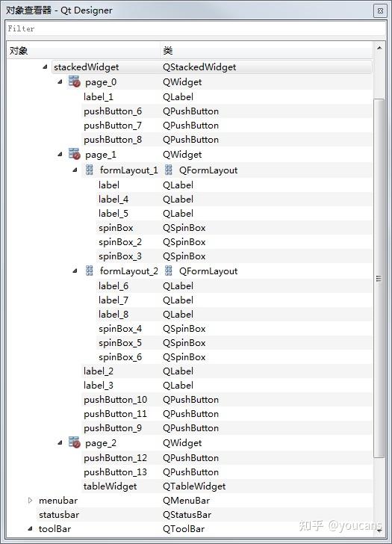The image size is (392, 544).
Task: Select the label_1 item
Action: (x=99, y=97)
